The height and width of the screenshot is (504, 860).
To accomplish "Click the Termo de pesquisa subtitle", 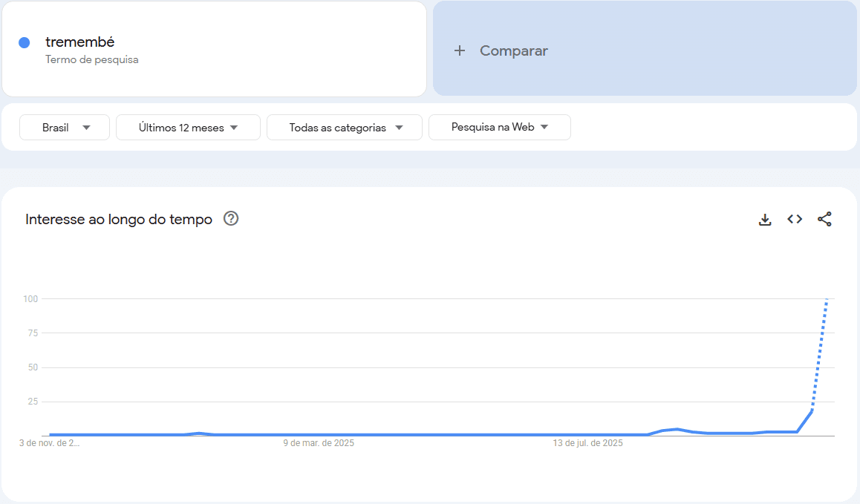I will coord(92,59).
